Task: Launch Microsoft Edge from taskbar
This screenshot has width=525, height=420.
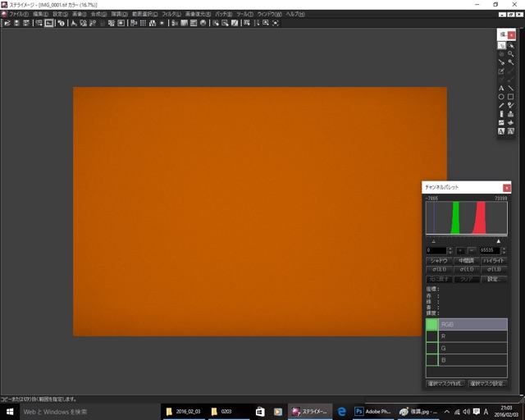Action: [x=341, y=411]
